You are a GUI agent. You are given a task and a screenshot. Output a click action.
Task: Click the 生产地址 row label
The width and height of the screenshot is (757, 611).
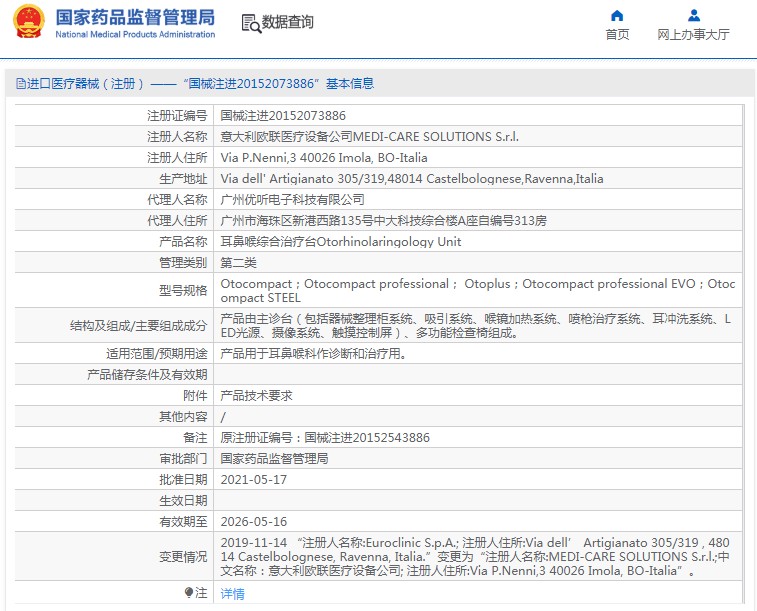pyautogui.click(x=183, y=179)
